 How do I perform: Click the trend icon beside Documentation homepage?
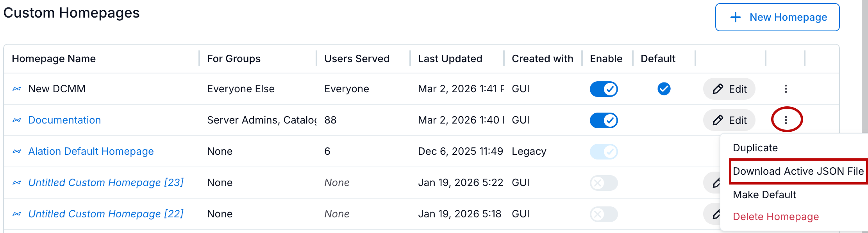(x=16, y=120)
